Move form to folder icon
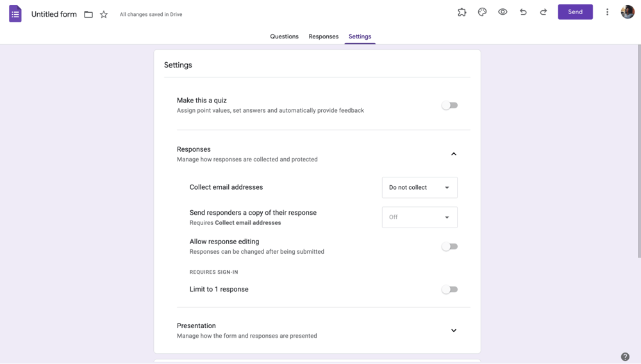 88,14
